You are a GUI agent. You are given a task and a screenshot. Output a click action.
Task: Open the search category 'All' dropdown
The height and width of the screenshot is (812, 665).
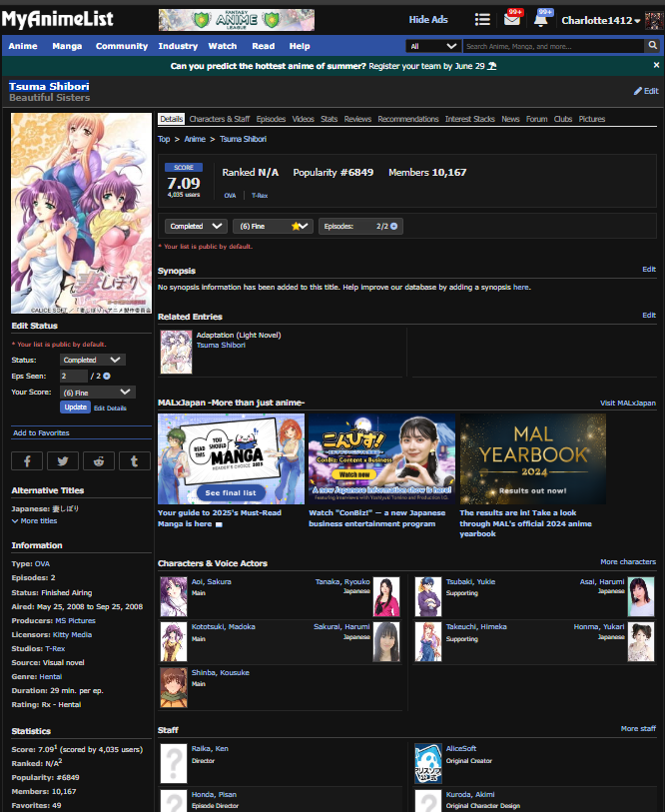(x=433, y=46)
